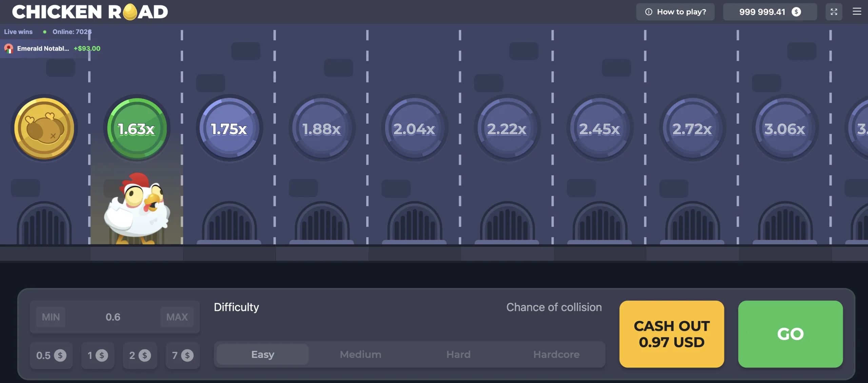Choose the 2 $ quick bet

point(140,355)
